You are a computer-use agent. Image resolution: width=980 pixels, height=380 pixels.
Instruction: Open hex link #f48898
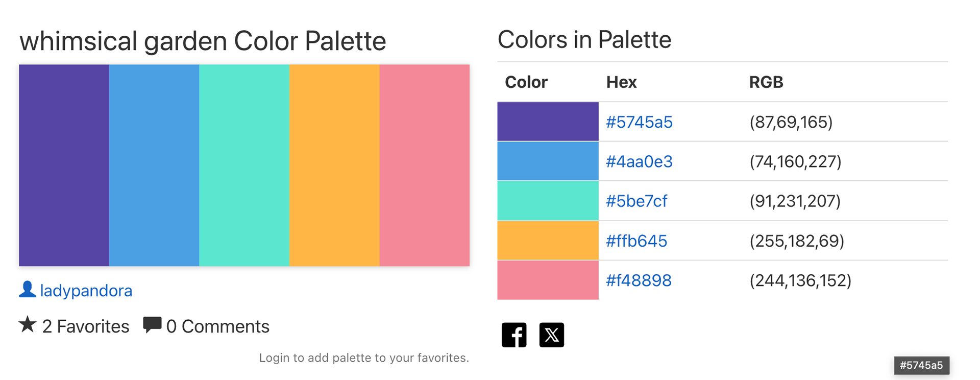[639, 280]
